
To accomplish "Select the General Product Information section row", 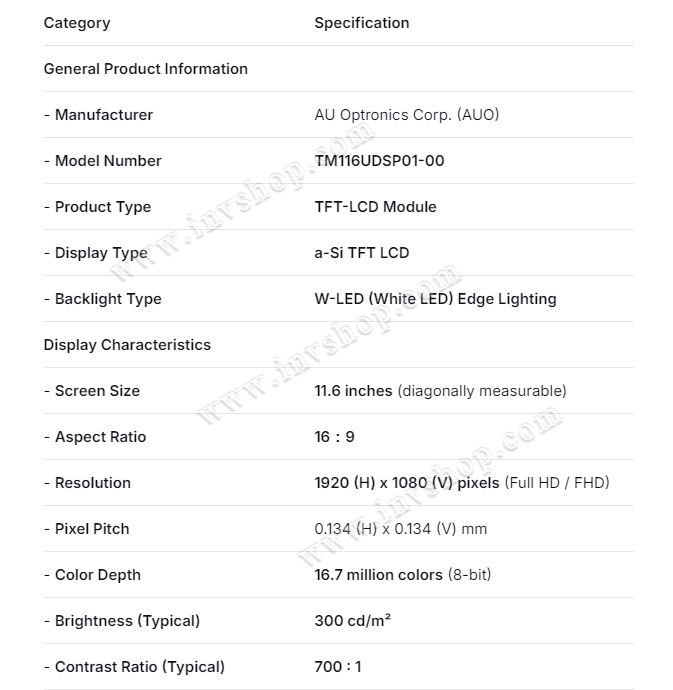I will (339, 69).
